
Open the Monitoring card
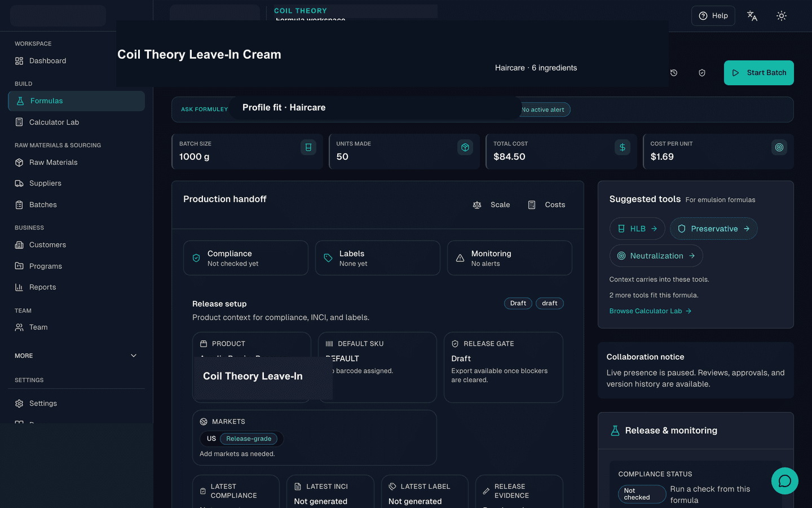click(x=510, y=258)
